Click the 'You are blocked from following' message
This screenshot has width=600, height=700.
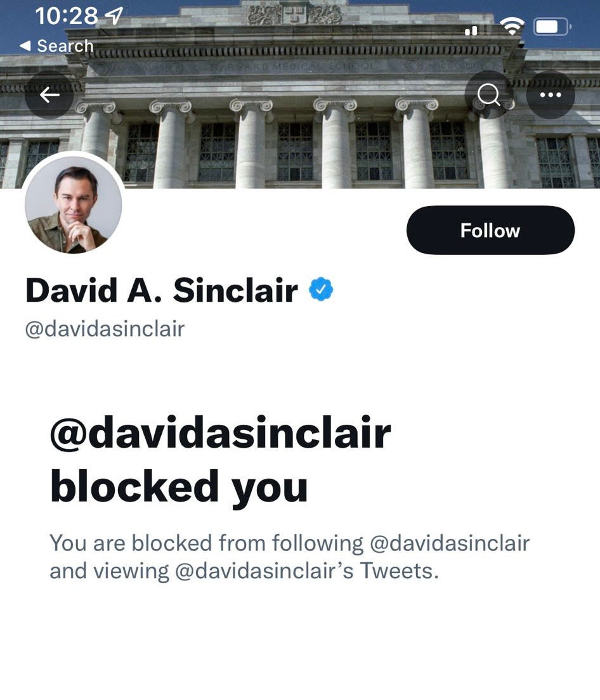(289, 557)
